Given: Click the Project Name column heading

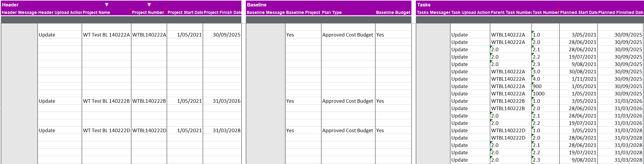Looking at the screenshot, I should [x=96, y=12].
